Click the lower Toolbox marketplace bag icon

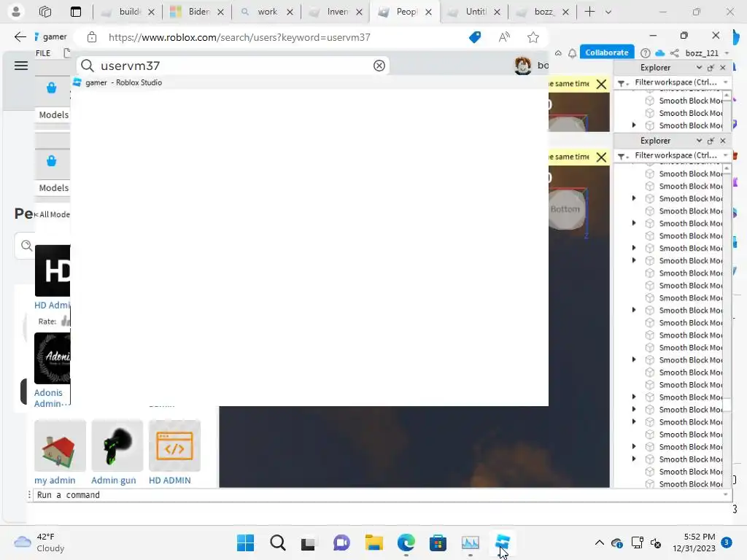pos(52,161)
